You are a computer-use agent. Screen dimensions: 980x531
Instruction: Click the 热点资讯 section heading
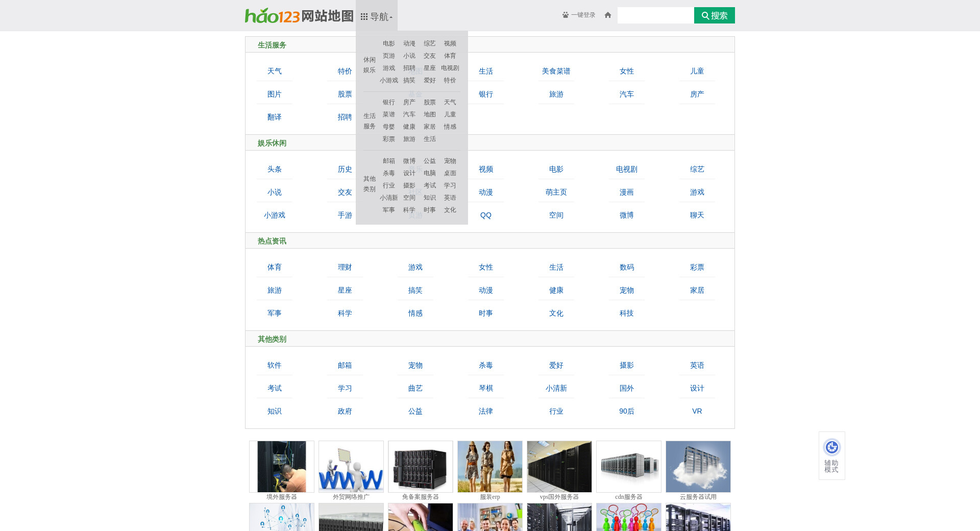pos(272,241)
